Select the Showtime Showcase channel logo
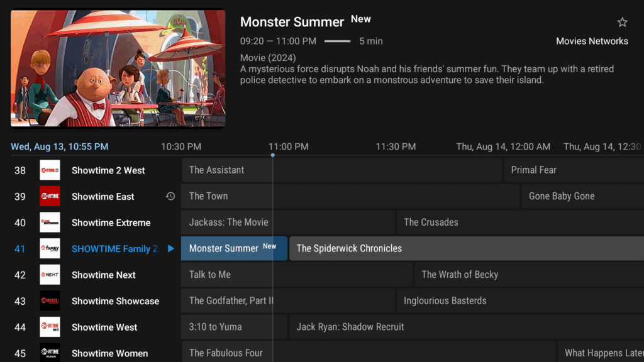 tap(50, 301)
